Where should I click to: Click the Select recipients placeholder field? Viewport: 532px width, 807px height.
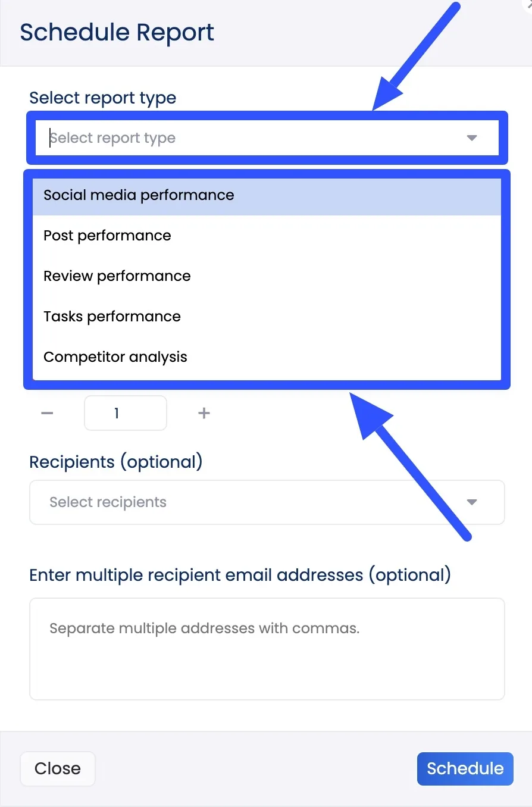(x=179, y=502)
